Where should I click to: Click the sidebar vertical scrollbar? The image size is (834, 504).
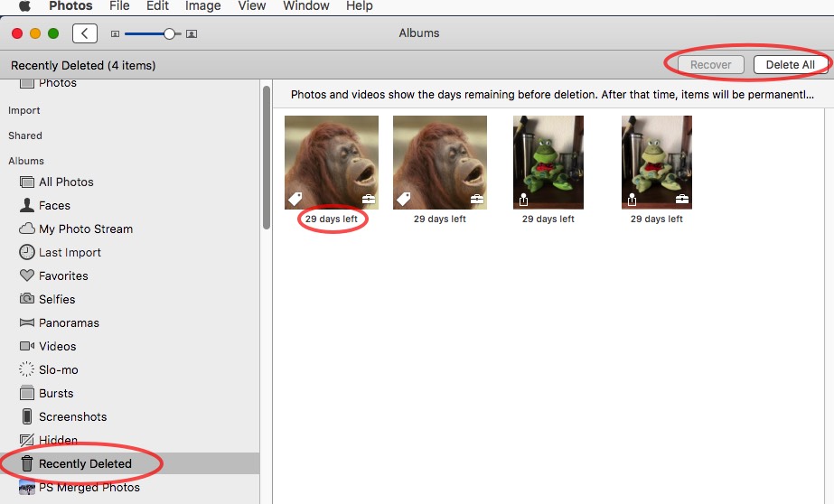(x=267, y=158)
